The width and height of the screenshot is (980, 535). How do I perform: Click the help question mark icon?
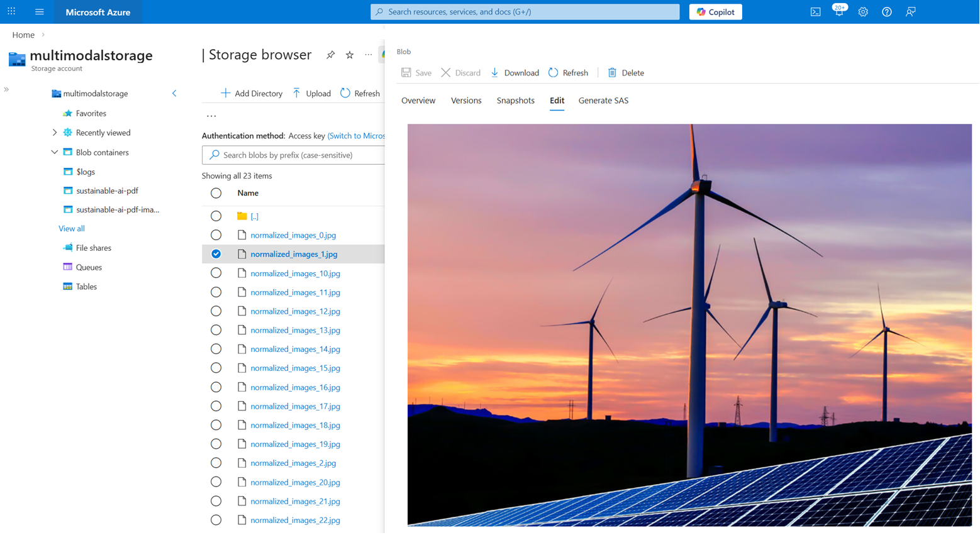pyautogui.click(x=887, y=12)
